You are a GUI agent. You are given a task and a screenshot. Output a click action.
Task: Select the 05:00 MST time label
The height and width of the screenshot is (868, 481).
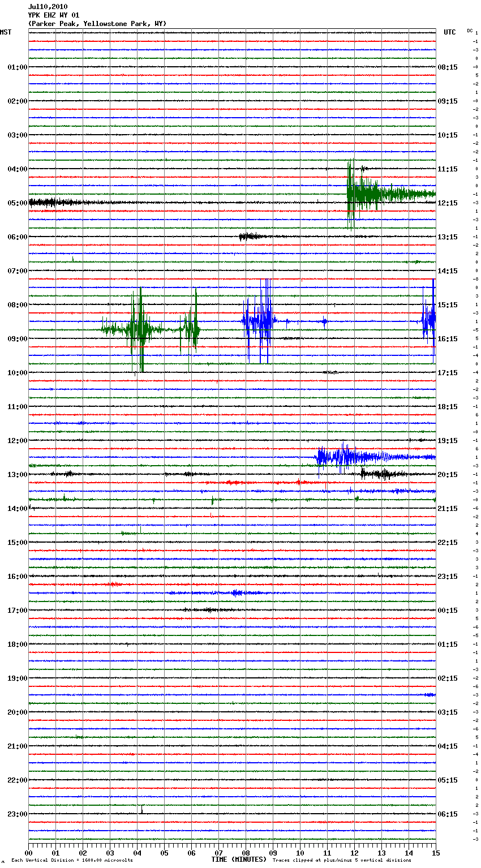(x=17, y=203)
